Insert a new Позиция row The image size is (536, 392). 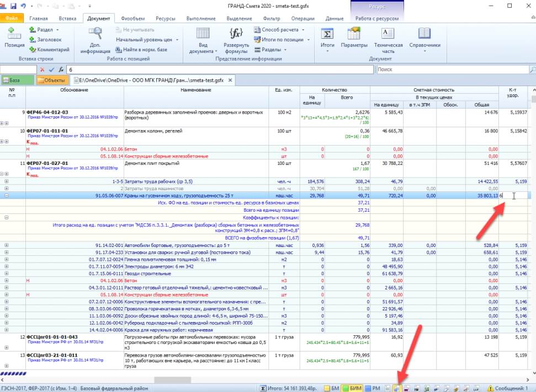click(x=14, y=37)
